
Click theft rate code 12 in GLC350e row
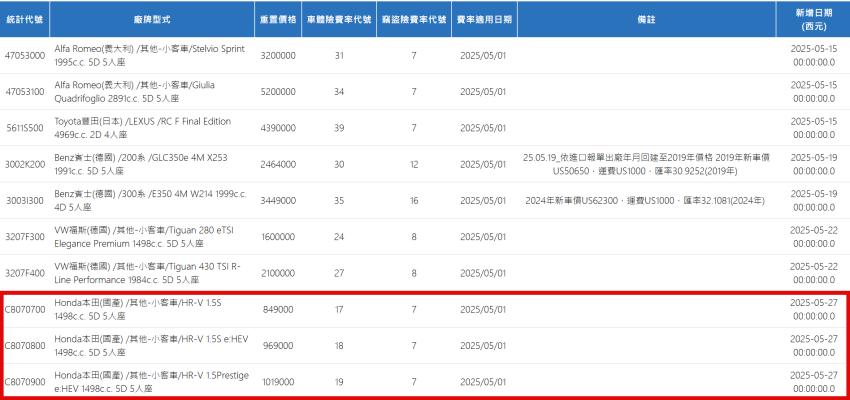414,164
